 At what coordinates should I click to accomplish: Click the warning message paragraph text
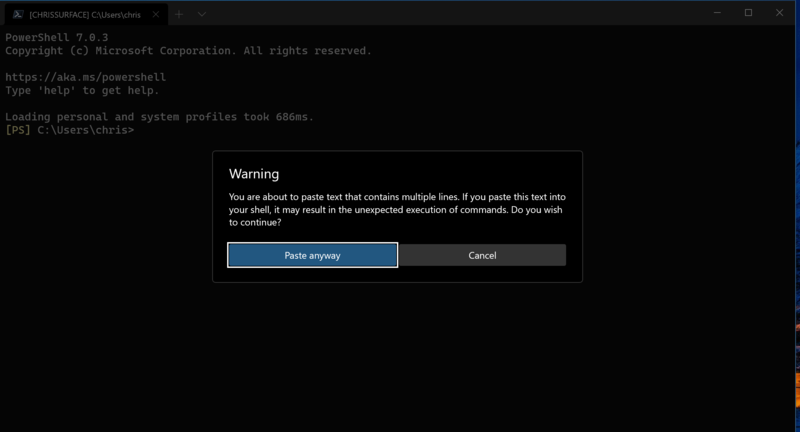(397, 209)
